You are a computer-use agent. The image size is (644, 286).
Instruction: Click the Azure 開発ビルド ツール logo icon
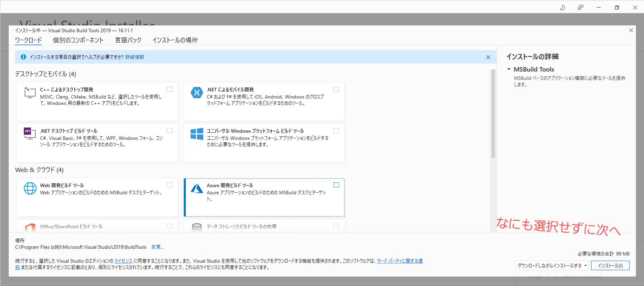(x=197, y=188)
